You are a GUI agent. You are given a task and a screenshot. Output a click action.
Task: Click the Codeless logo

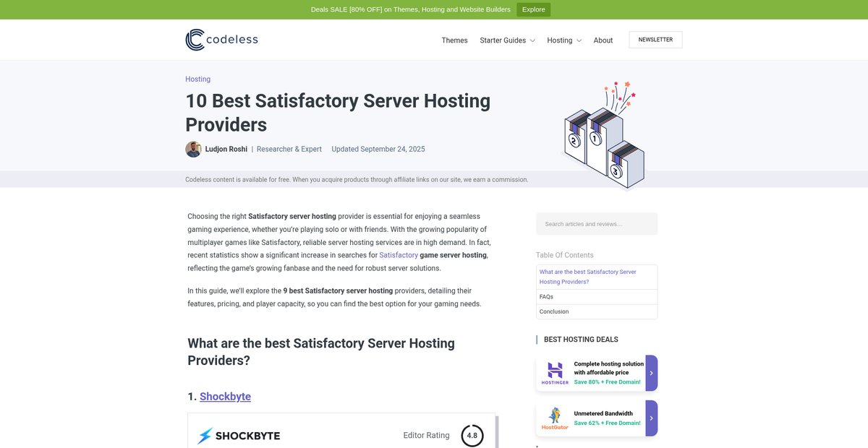point(221,40)
